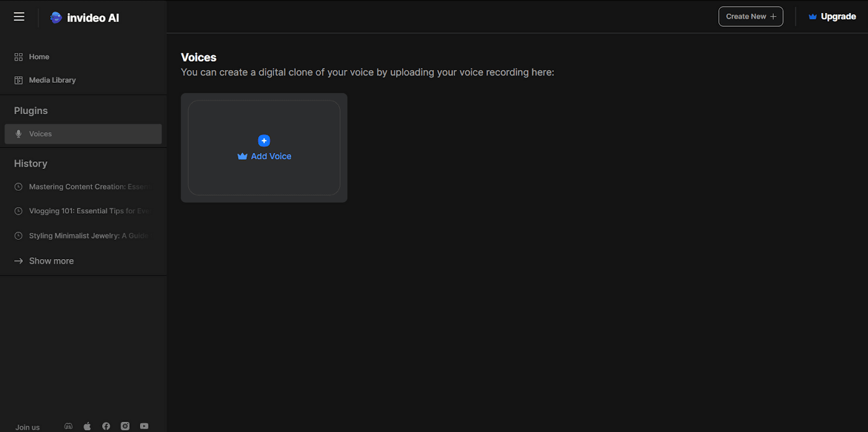The width and height of the screenshot is (868, 432).
Task: Open Home from the sidebar icon
Action: coord(17,56)
